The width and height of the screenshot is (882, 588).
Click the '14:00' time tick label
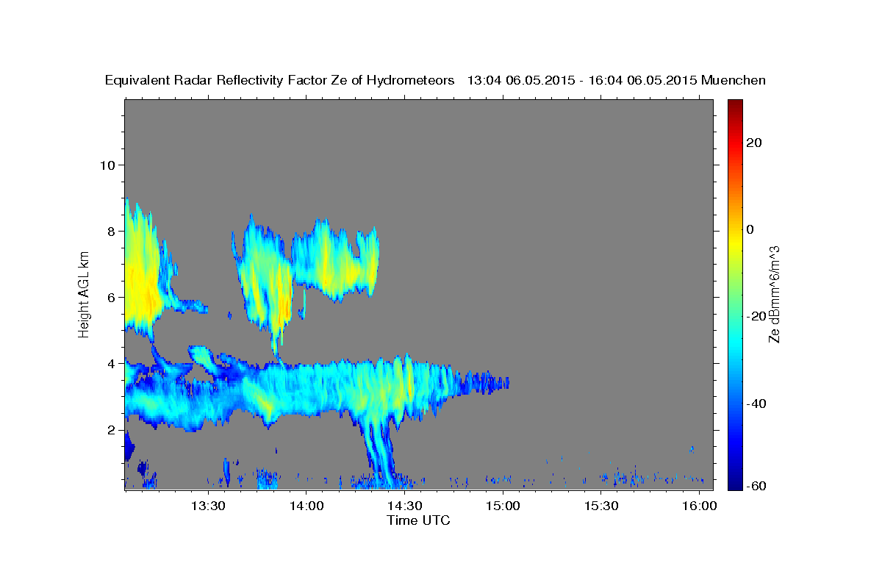[306, 506]
